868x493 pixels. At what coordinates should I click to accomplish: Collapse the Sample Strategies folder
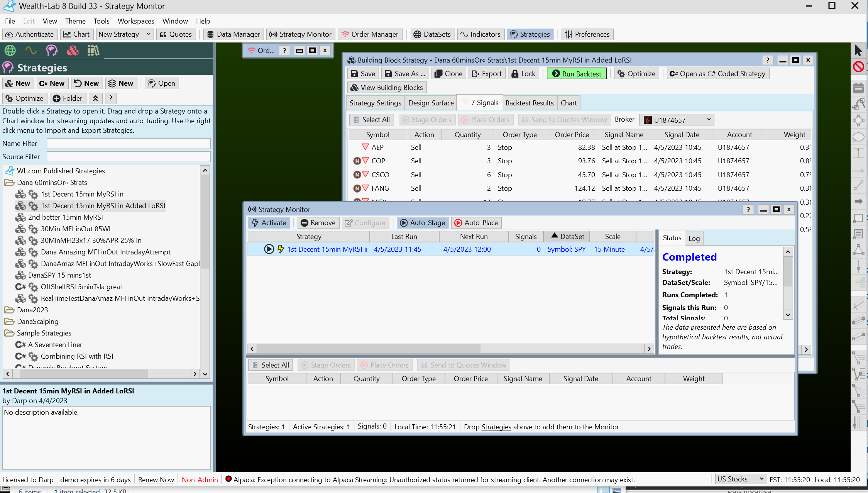[9, 333]
